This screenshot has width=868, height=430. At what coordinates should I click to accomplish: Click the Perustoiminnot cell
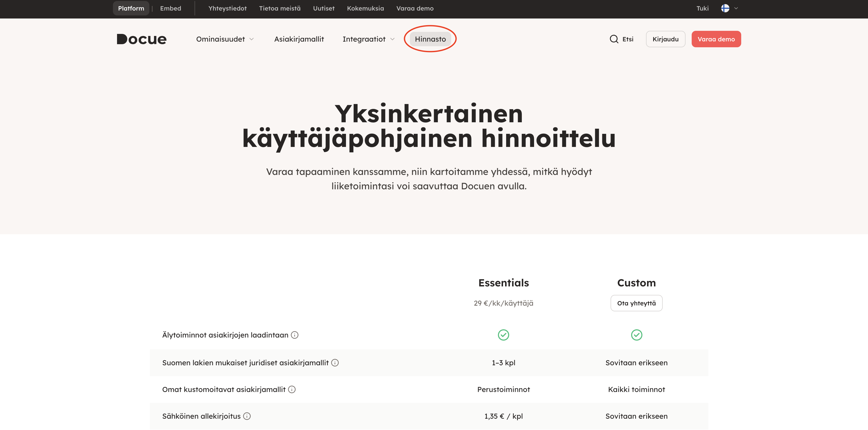point(503,389)
